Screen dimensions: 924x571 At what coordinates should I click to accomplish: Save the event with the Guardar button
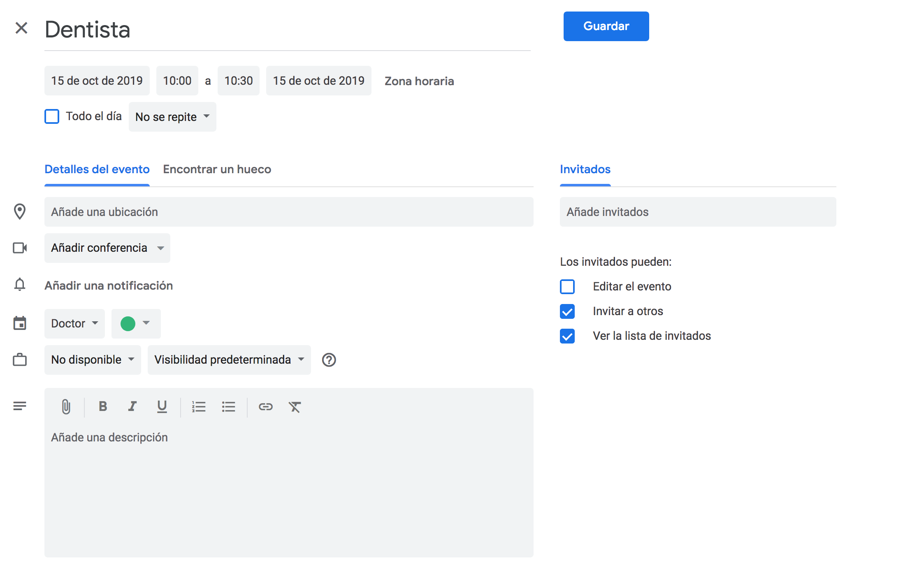coord(606,26)
